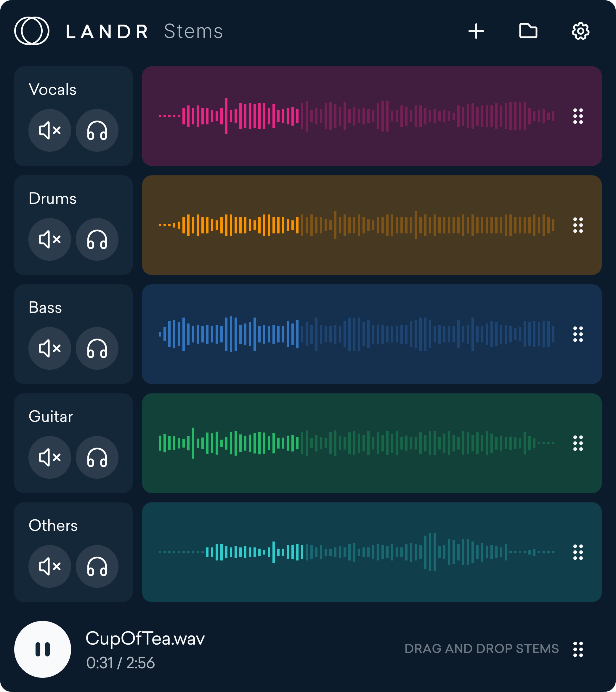Click the Drums stem drag handle
Image resolution: width=616 pixels, height=692 pixels.
578,225
